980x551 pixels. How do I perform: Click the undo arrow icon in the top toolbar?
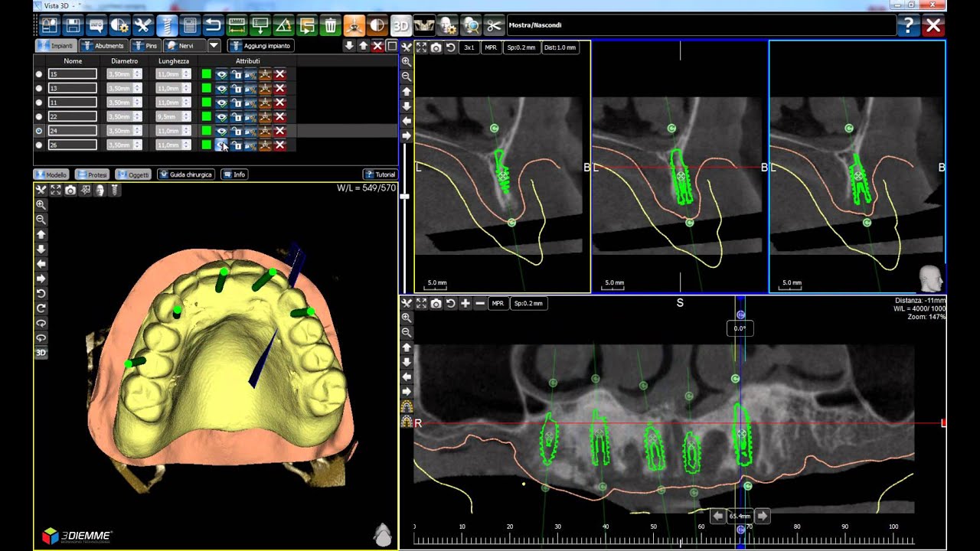click(x=214, y=25)
